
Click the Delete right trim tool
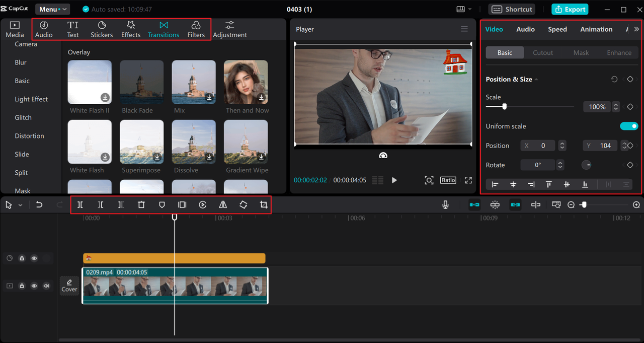(x=121, y=205)
